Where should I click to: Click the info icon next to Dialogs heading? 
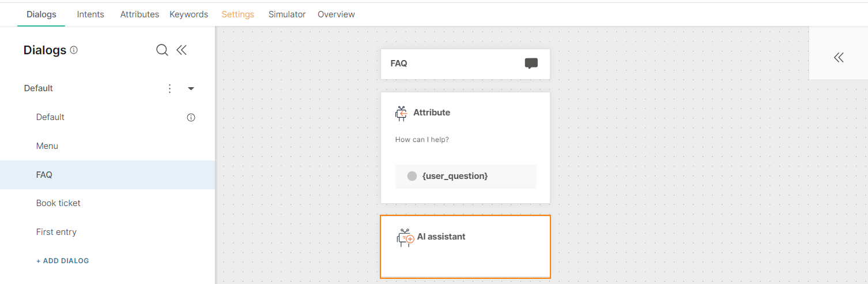point(74,50)
